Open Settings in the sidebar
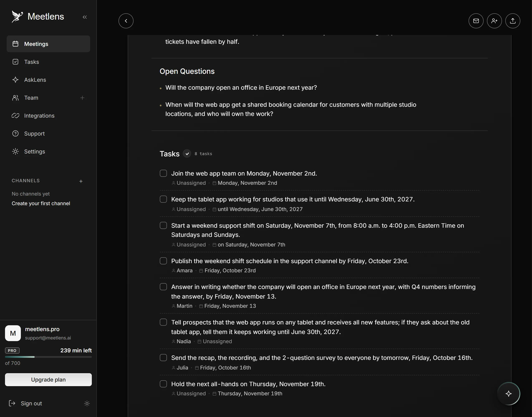The height and width of the screenshot is (417, 532). point(48,151)
